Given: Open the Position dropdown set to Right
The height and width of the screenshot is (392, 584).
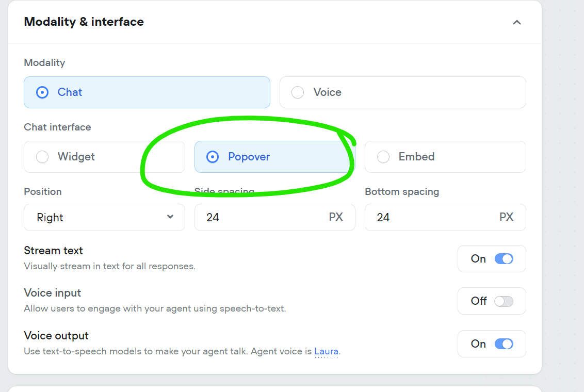Looking at the screenshot, I should pyautogui.click(x=104, y=218).
